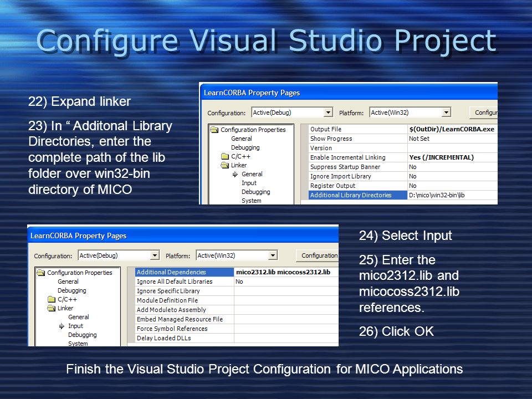The image size is (532, 399).
Task: Select Linker Debugging item in upper tree
Action: pos(256,192)
